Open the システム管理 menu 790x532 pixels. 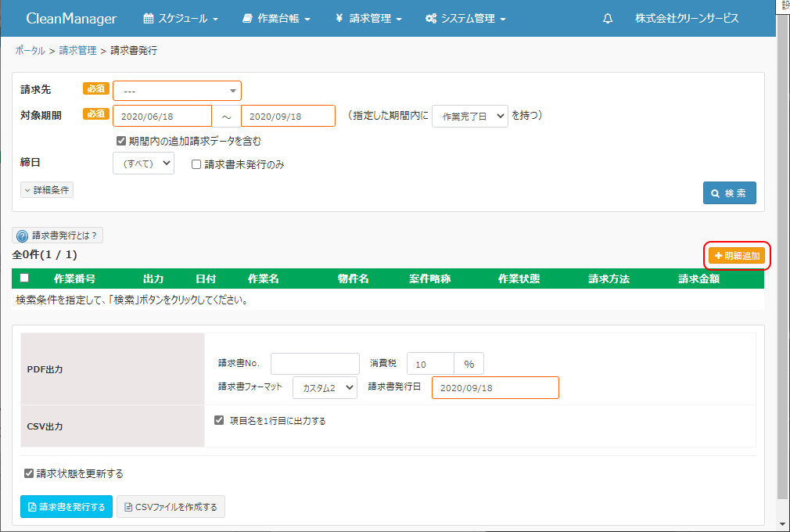pos(465,19)
